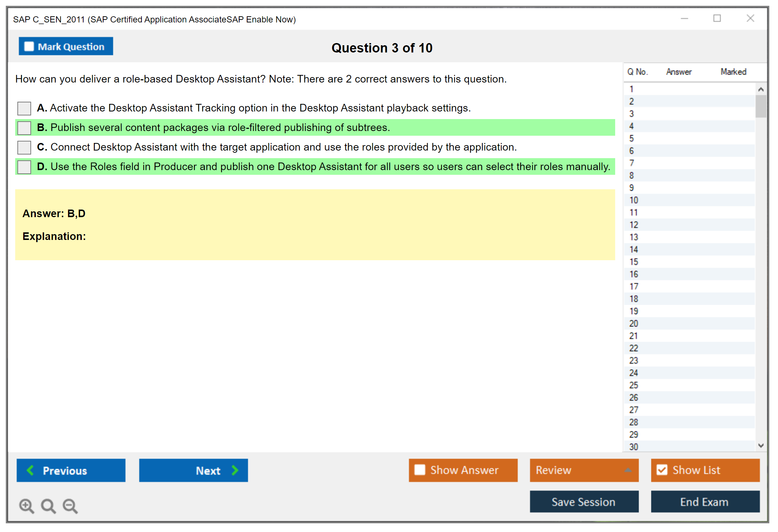Check answer option A checkbox

coord(24,108)
